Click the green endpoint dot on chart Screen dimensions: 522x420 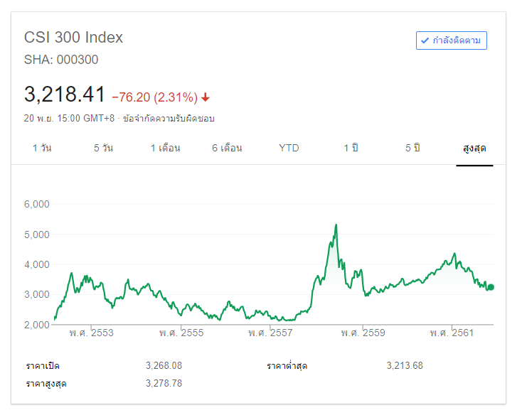coord(491,287)
